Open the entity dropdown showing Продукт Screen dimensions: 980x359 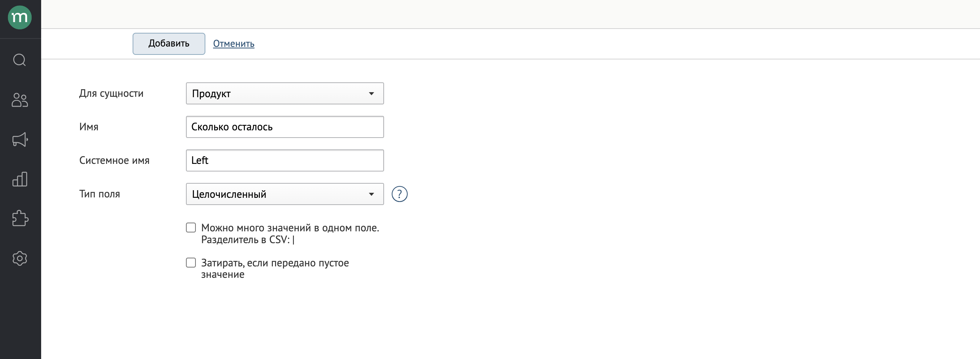[285, 93]
